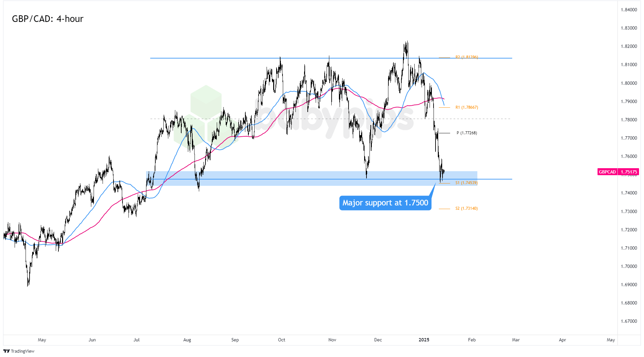Image resolution: width=644 pixels, height=357 pixels.
Task: Click the Major support at 1.7500 callout
Action: pos(385,203)
